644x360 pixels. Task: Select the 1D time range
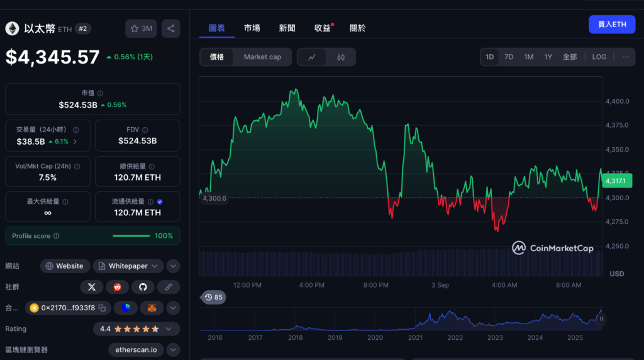[489, 57]
